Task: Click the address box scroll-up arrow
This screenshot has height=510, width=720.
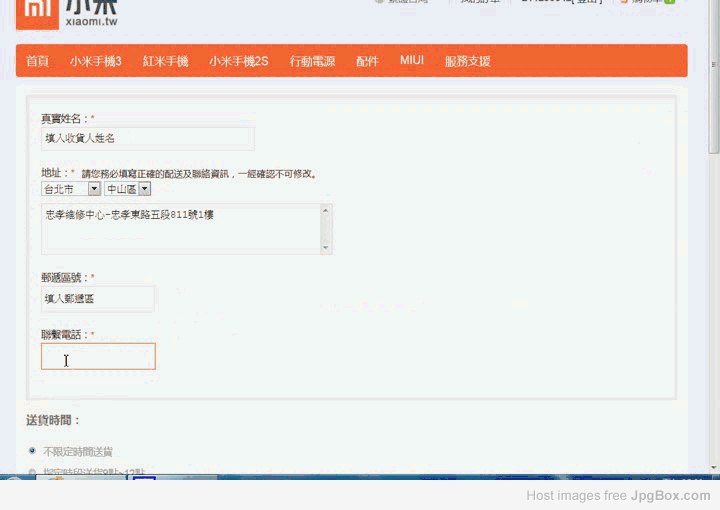Action: (x=326, y=211)
